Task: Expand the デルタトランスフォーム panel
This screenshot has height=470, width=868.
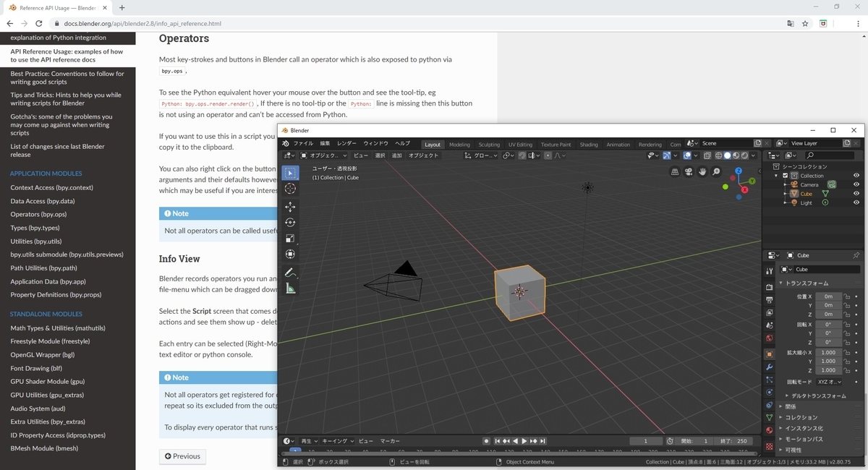Action: click(x=815, y=396)
